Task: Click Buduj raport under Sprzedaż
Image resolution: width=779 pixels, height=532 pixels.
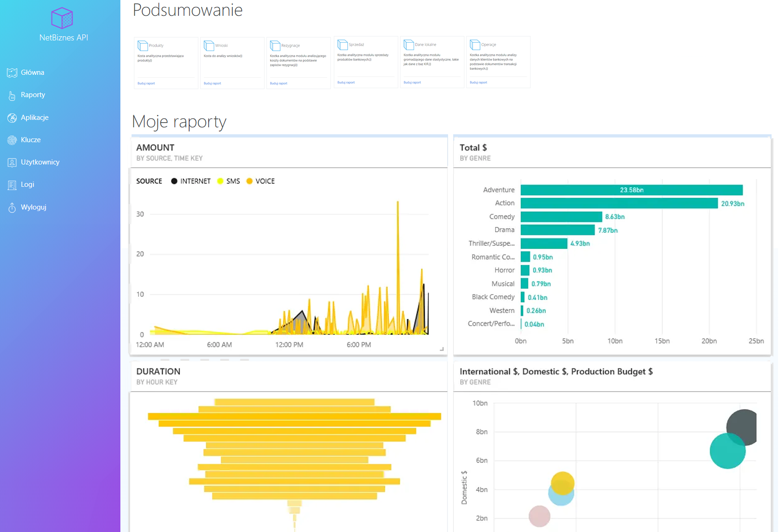Action: coord(346,83)
